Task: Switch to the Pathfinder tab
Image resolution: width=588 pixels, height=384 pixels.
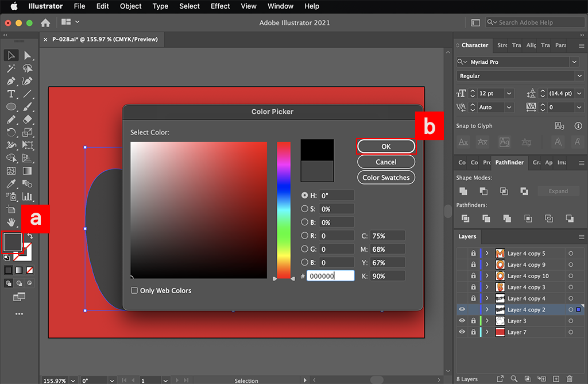Action: pos(509,163)
